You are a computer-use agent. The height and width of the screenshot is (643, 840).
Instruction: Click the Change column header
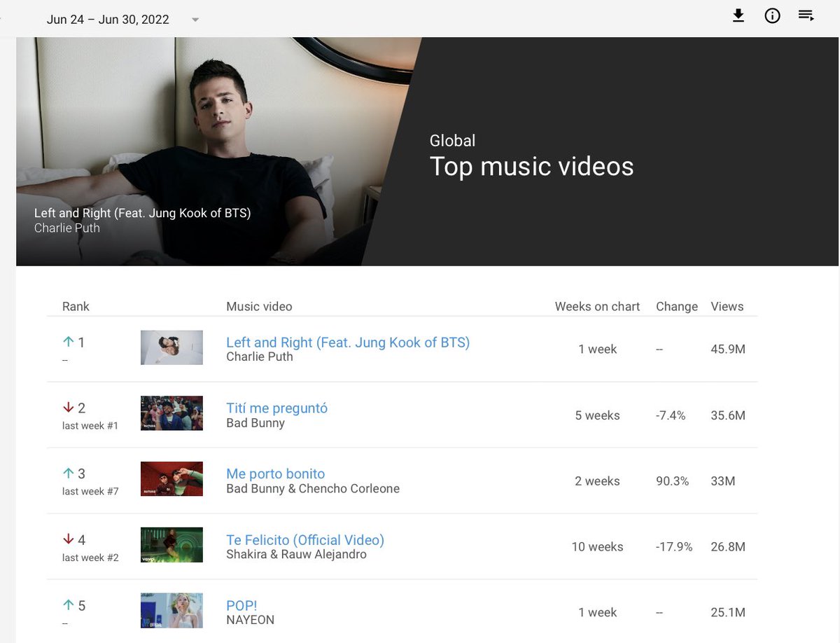(677, 306)
